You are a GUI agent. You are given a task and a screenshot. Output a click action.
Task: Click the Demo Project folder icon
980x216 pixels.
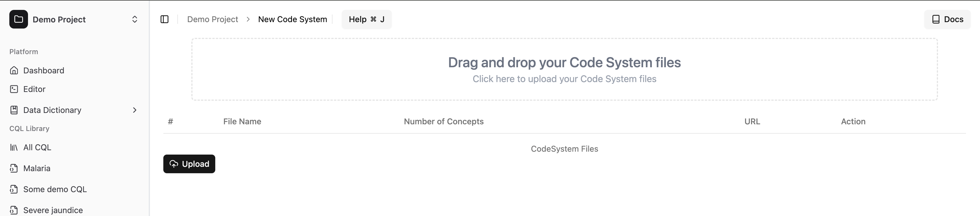coord(19,20)
